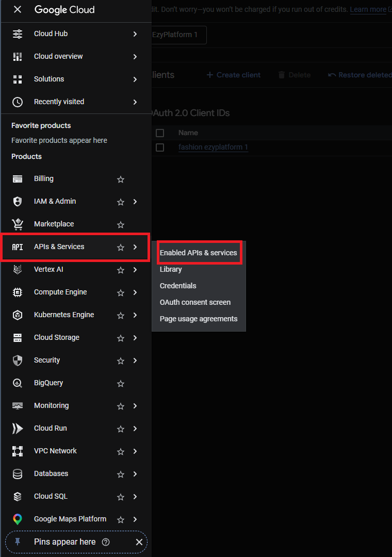Click the Kubernetes Engine icon
The width and height of the screenshot is (392, 557).
coord(18,315)
